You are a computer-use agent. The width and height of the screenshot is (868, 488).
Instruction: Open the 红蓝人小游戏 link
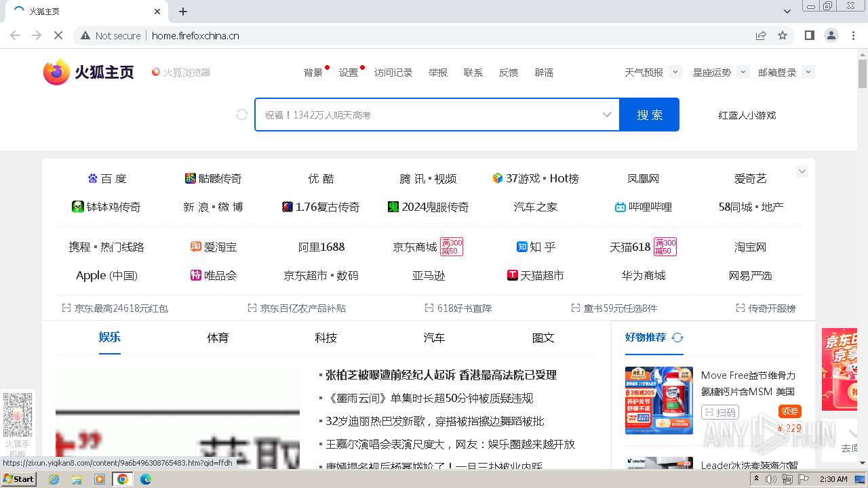tap(747, 115)
